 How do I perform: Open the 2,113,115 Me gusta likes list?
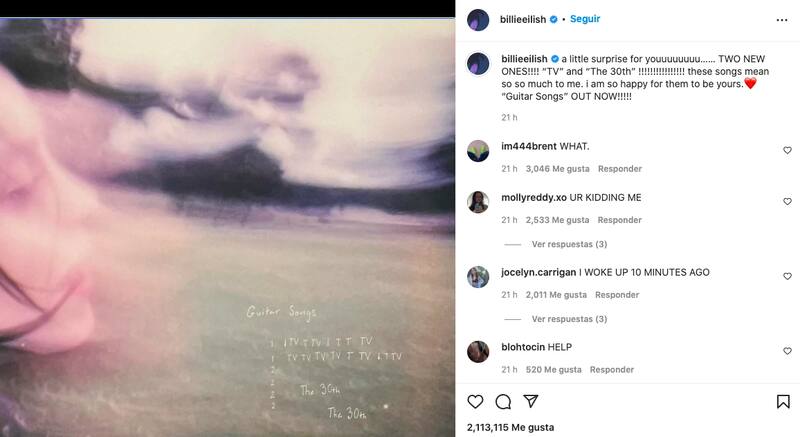click(x=510, y=427)
